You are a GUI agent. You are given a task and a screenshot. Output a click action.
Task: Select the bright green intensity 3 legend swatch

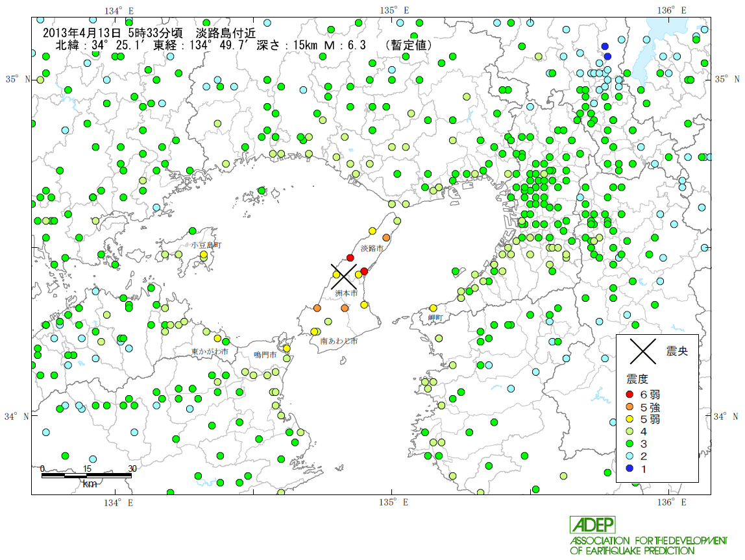pos(629,444)
